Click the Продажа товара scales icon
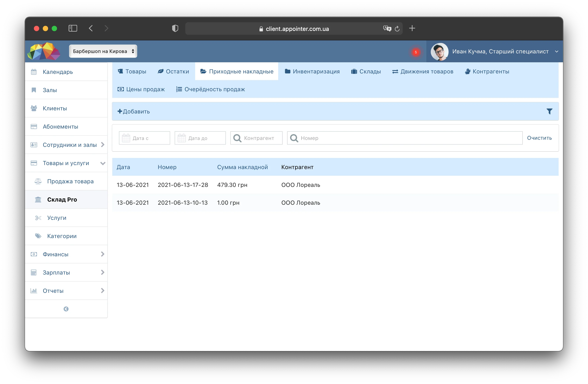588x384 pixels. [x=38, y=181]
